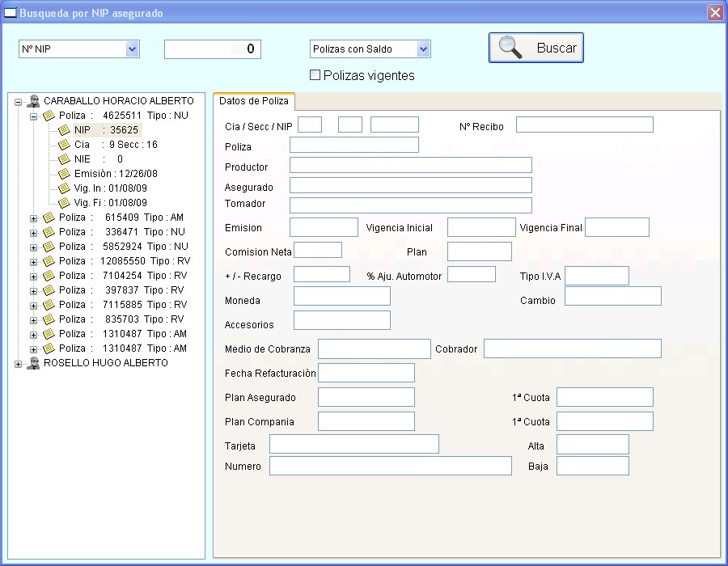728x566 pixels.
Task: Click the Tomador field
Action: pos(410,205)
